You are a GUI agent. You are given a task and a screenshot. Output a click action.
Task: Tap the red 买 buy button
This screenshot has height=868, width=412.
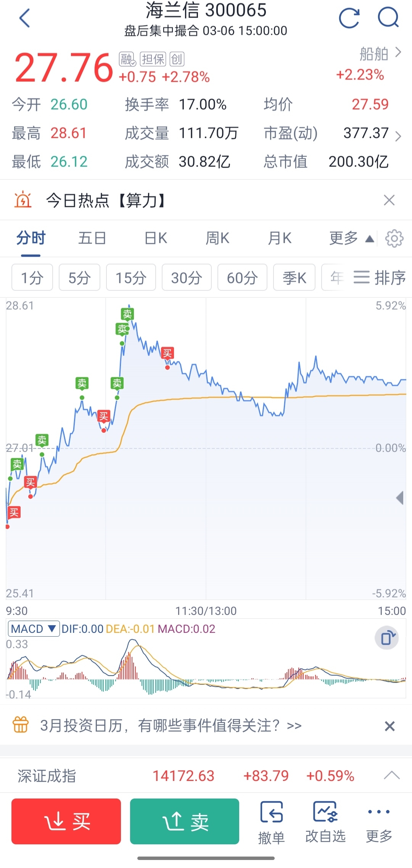coord(66,821)
